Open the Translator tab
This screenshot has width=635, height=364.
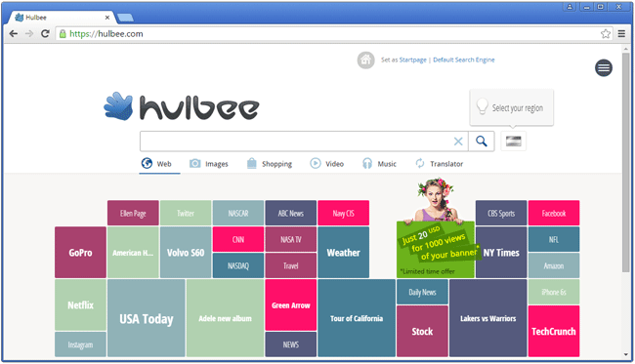click(x=440, y=164)
